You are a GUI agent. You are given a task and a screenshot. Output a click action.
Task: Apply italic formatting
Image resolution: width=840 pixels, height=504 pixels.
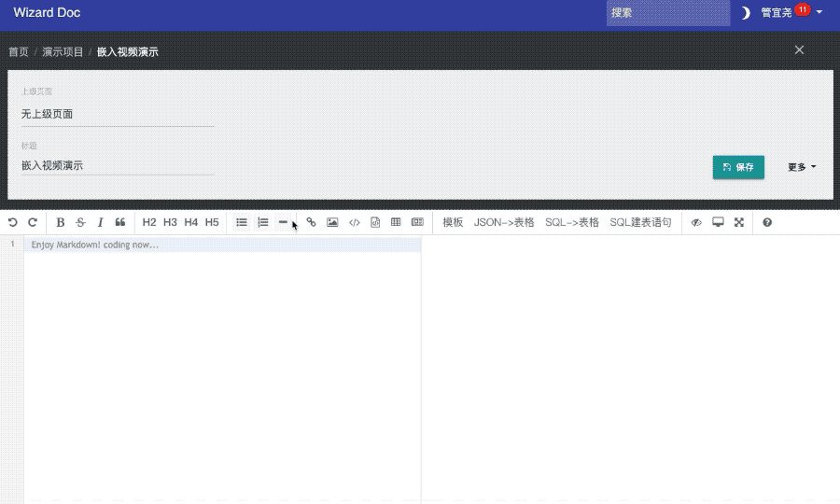(x=100, y=222)
